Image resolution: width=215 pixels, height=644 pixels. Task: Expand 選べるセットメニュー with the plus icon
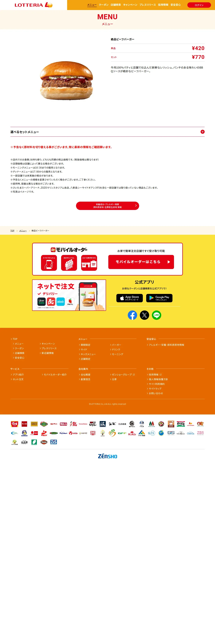[x=202, y=132]
